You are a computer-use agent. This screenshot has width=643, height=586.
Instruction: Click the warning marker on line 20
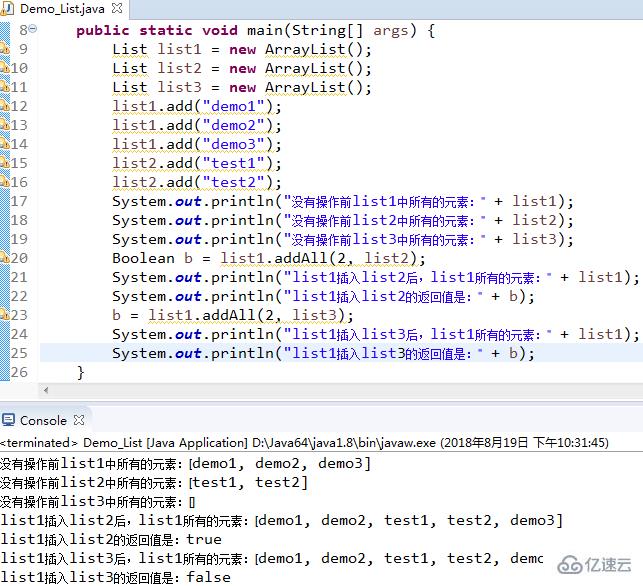point(5,258)
